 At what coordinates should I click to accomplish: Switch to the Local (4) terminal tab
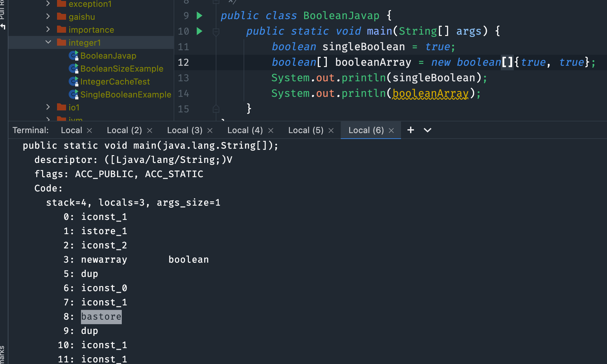point(245,130)
